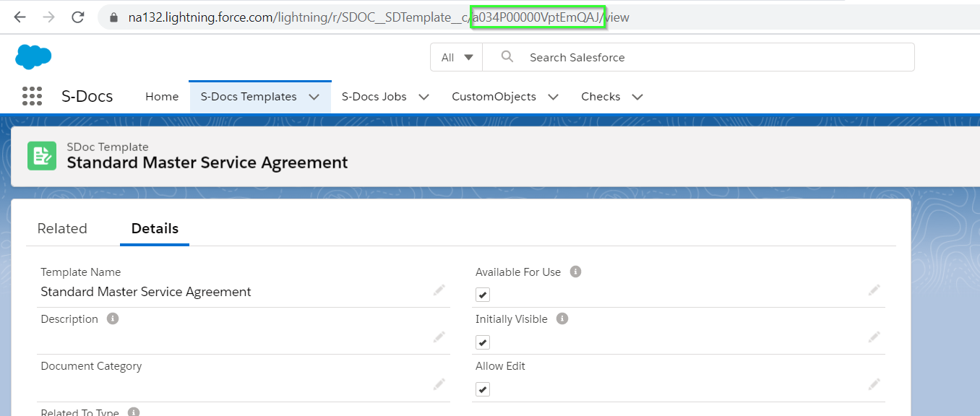Image resolution: width=980 pixels, height=416 pixels.
Task: Click the browser Back arrow
Action: [20, 17]
